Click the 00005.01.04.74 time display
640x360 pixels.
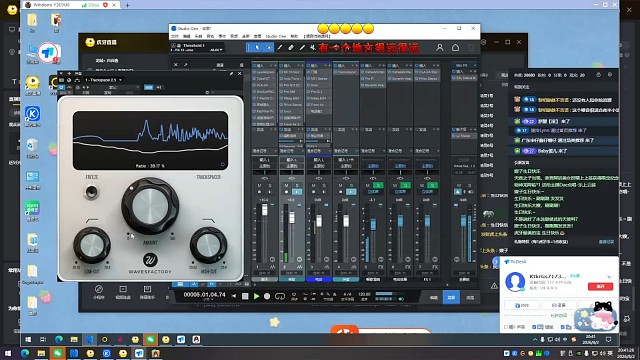[x=204, y=294]
